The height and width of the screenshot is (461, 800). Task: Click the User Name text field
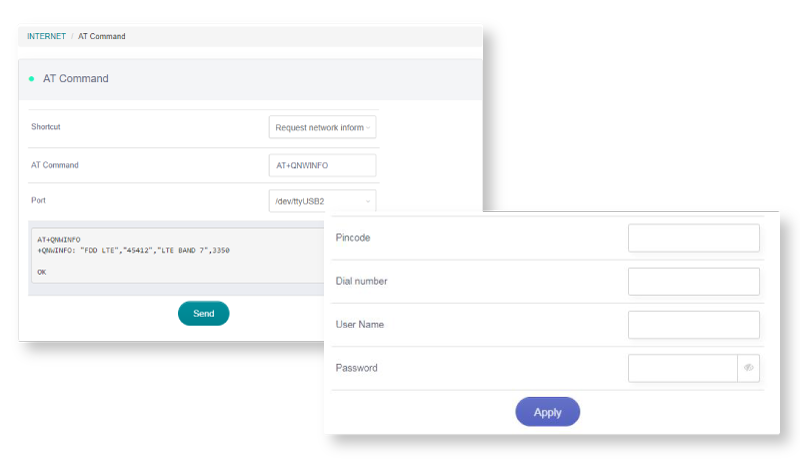693,325
